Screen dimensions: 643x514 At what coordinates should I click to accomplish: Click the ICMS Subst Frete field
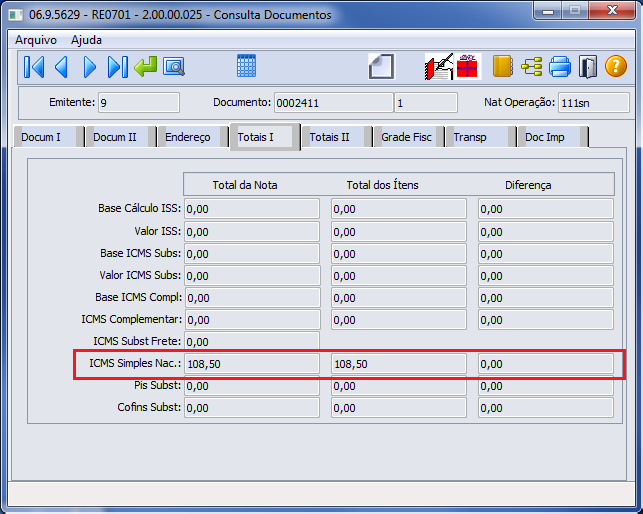(252, 341)
